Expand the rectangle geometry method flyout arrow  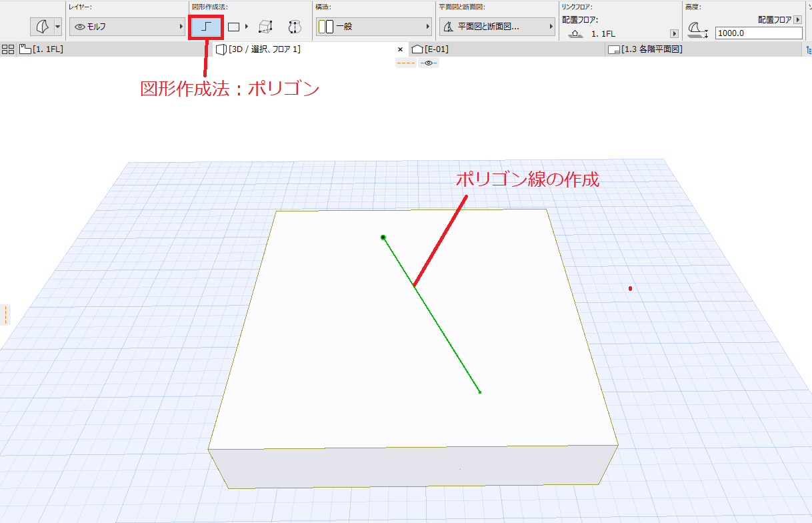coord(247,27)
